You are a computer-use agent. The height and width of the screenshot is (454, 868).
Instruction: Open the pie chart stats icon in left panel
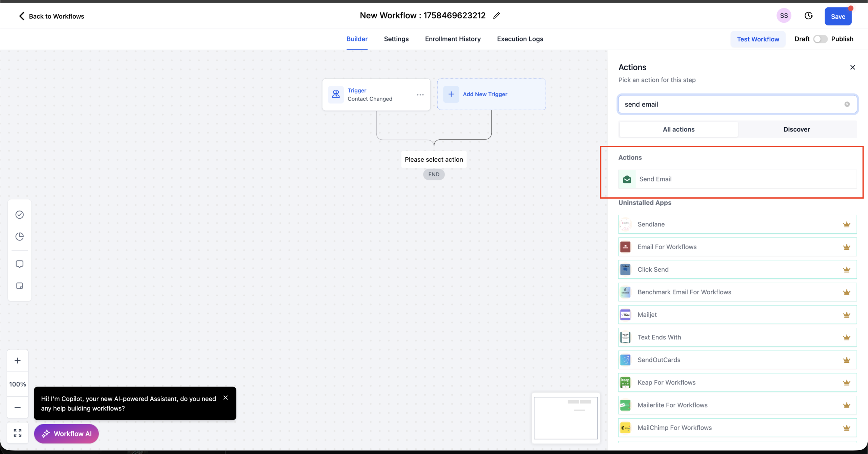19,236
